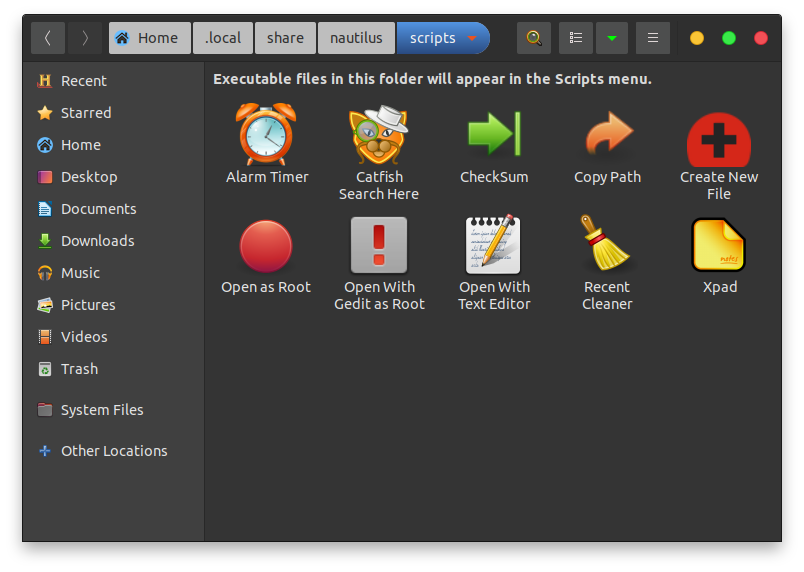Viewport: 804px width, 572px height.
Task: Select the Open With Gedit as Root icon
Action: 379,245
